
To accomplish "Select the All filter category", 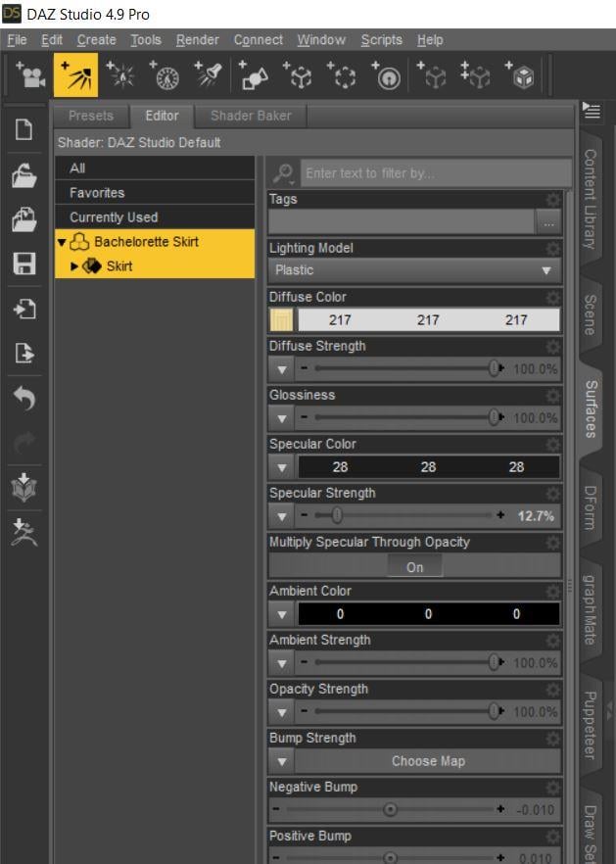I will pyautogui.click(x=155, y=168).
